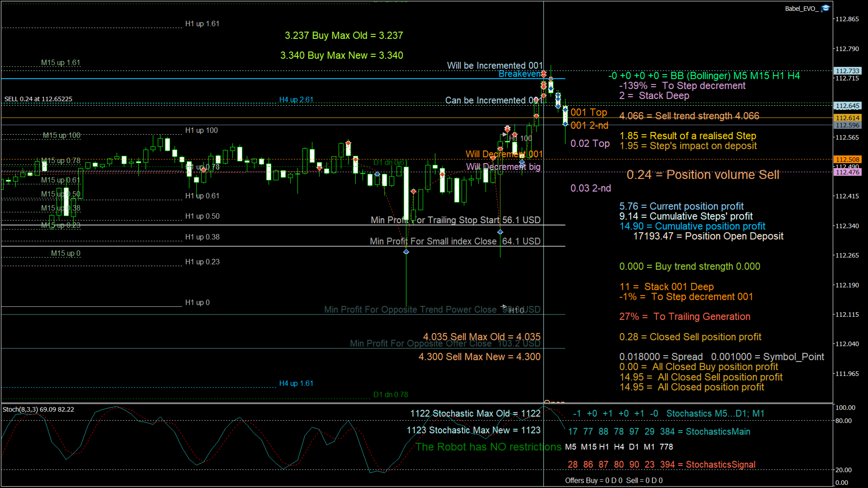Screen dimensions: 868x488
Task: Click '1123 Stochastic Max New = 1123' text
Action: (x=473, y=430)
